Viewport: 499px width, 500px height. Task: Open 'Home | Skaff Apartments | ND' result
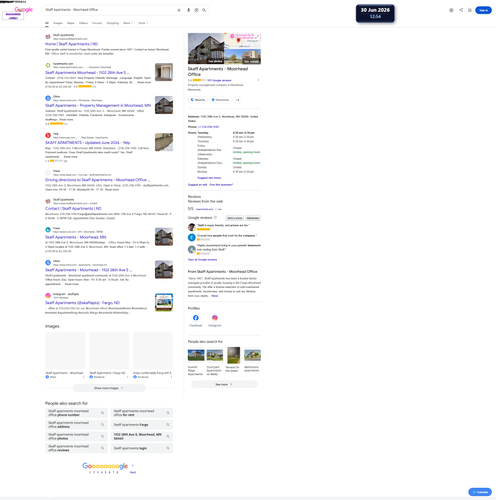point(72,44)
